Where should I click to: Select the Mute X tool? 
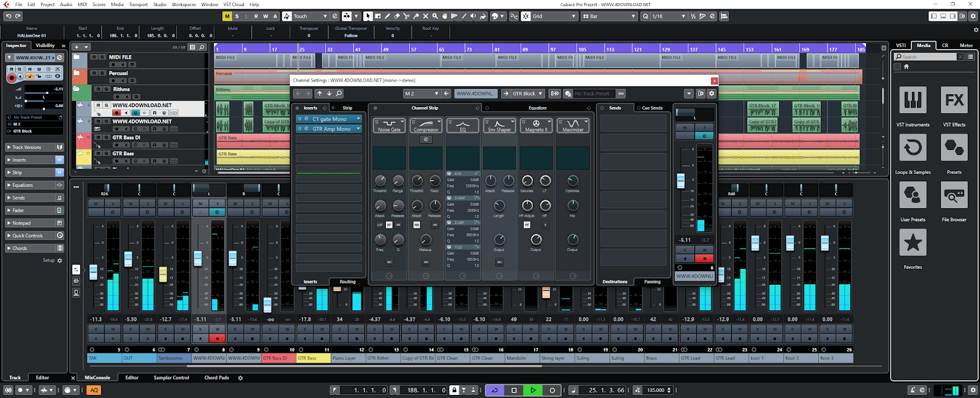(426, 17)
